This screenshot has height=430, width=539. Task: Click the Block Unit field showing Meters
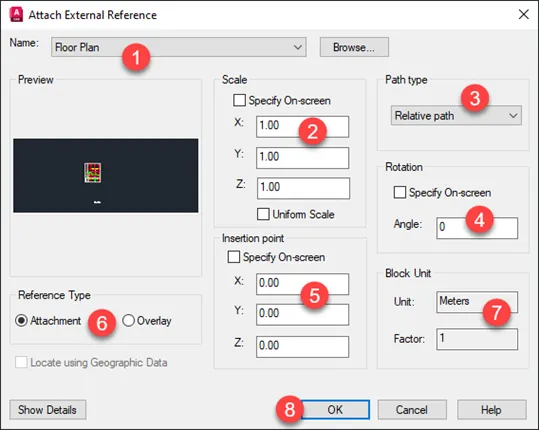click(x=477, y=302)
